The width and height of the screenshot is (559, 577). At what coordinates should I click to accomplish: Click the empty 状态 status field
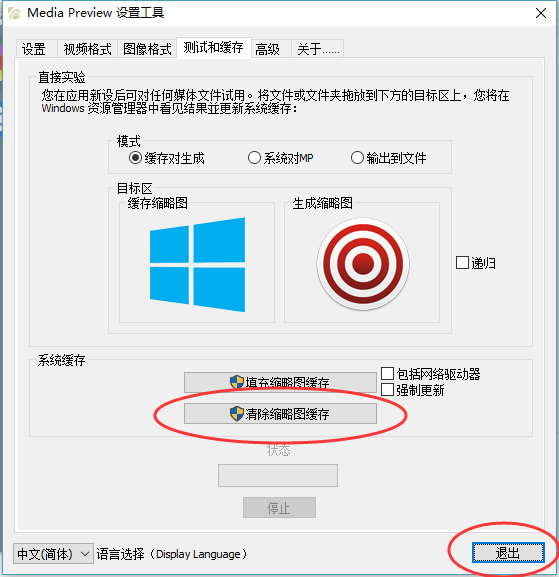point(278,475)
